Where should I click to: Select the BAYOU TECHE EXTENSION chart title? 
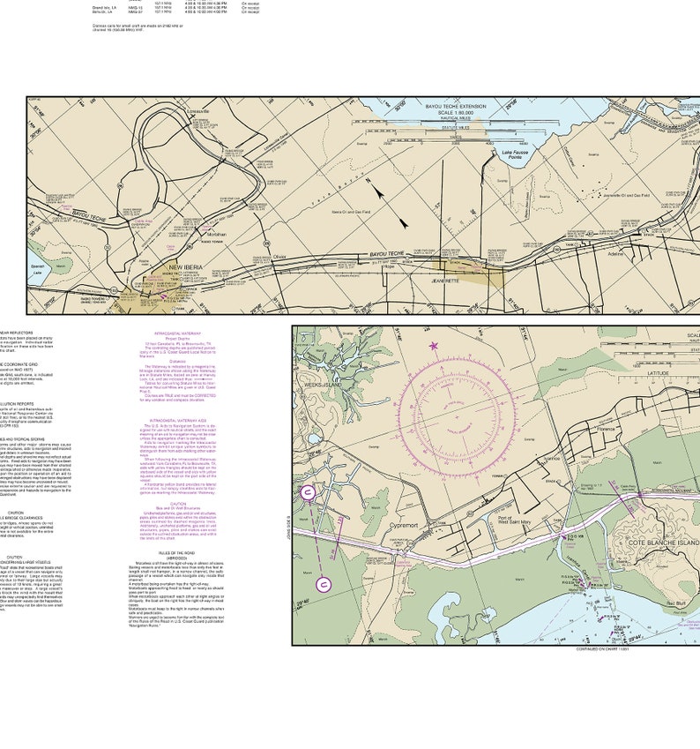(x=456, y=107)
